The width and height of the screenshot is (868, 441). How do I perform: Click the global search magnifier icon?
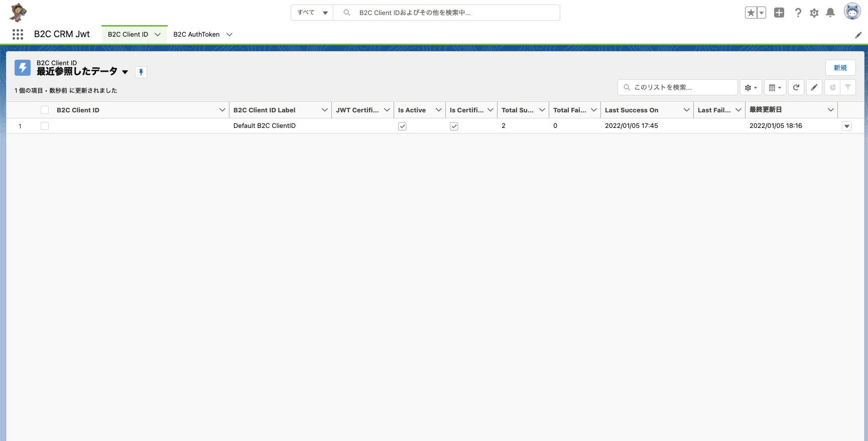pos(347,13)
